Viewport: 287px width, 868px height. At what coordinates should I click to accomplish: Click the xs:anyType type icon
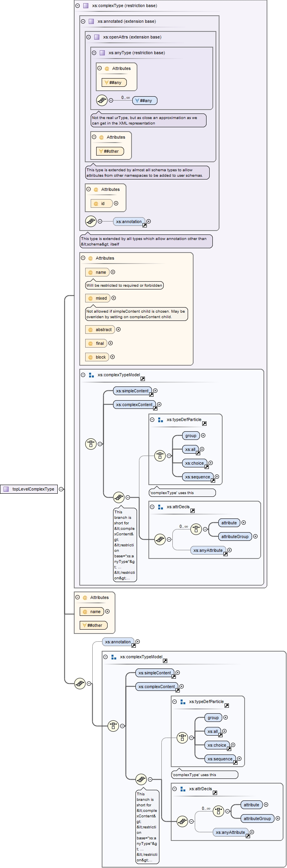(x=102, y=53)
